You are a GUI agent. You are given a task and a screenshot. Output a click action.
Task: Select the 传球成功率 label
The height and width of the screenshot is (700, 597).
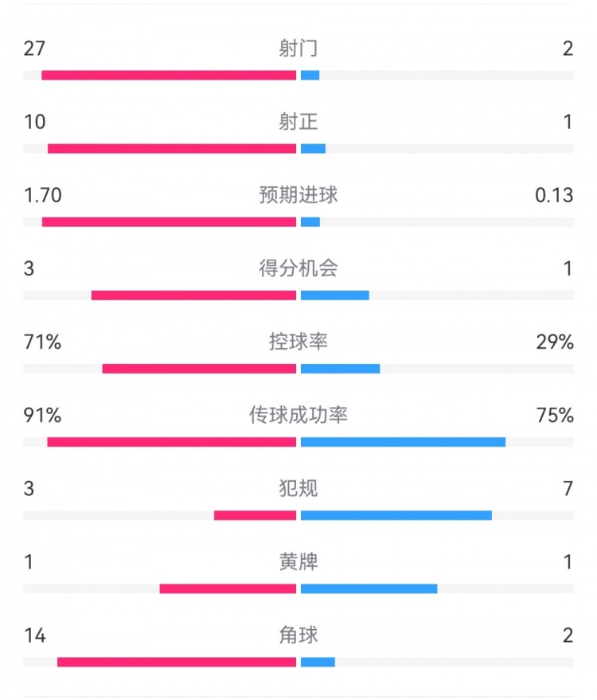pyautogui.click(x=298, y=415)
